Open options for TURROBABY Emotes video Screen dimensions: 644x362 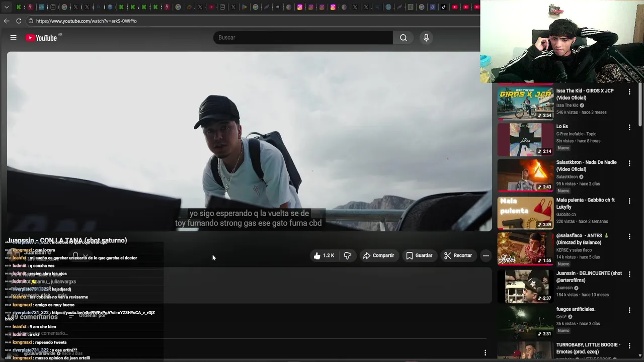(629, 345)
